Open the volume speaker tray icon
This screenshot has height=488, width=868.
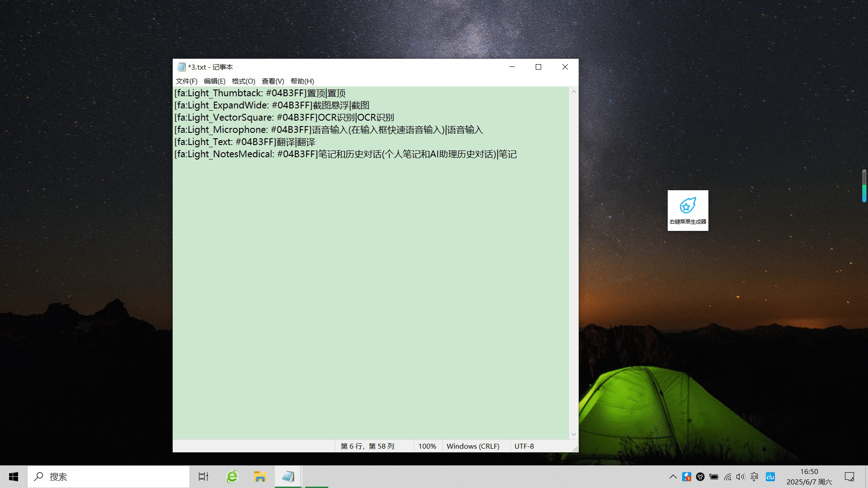point(740,477)
